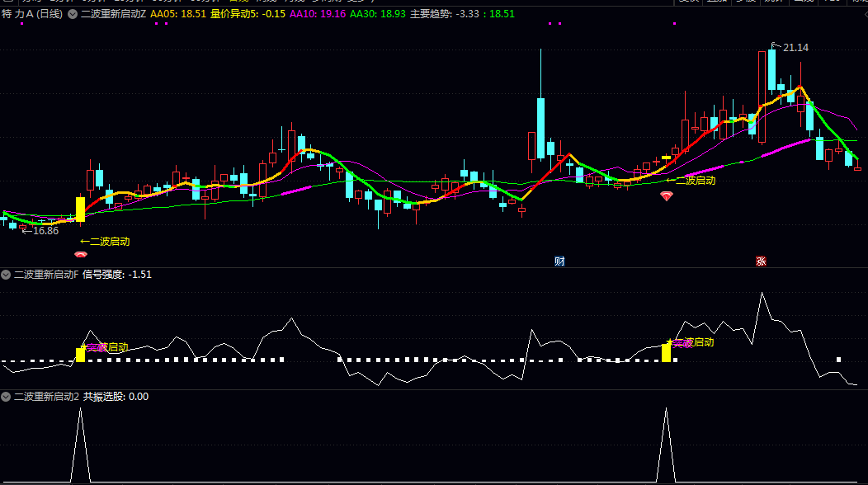Click the 量价异动5: -0.15 value
The height and width of the screenshot is (485, 868).
[248, 14]
